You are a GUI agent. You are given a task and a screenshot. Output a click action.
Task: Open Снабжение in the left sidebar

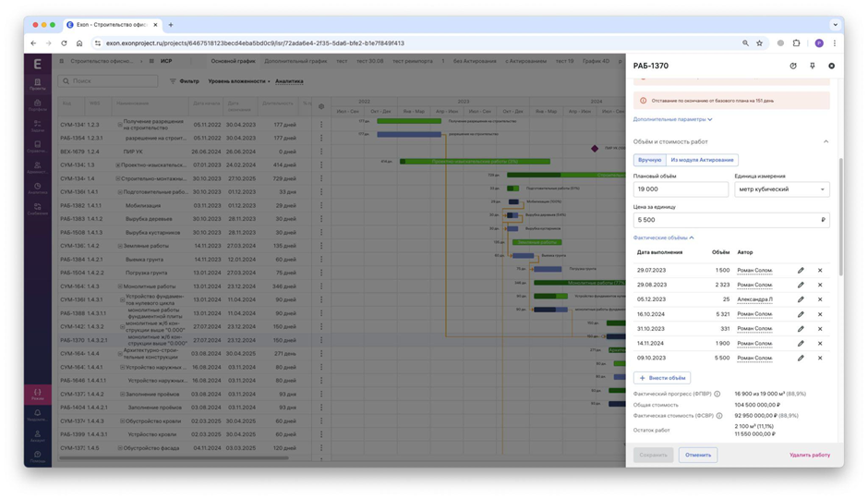pyautogui.click(x=38, y=209)
